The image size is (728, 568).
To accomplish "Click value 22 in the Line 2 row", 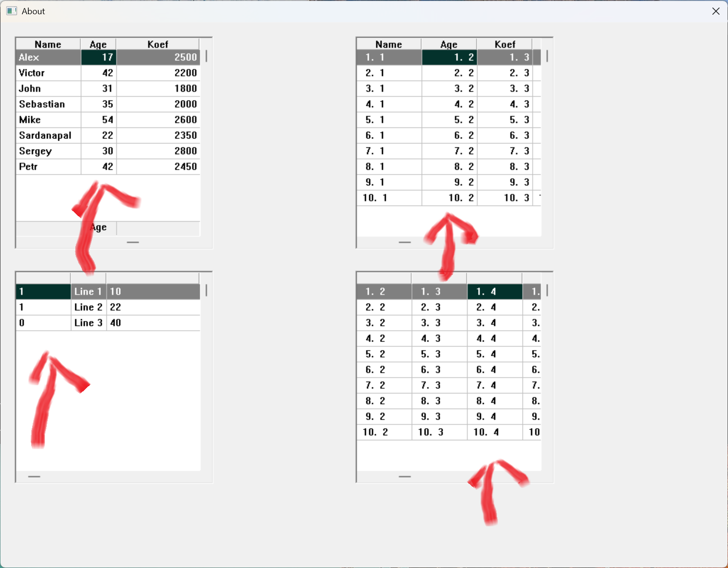I will coord(153,307).
